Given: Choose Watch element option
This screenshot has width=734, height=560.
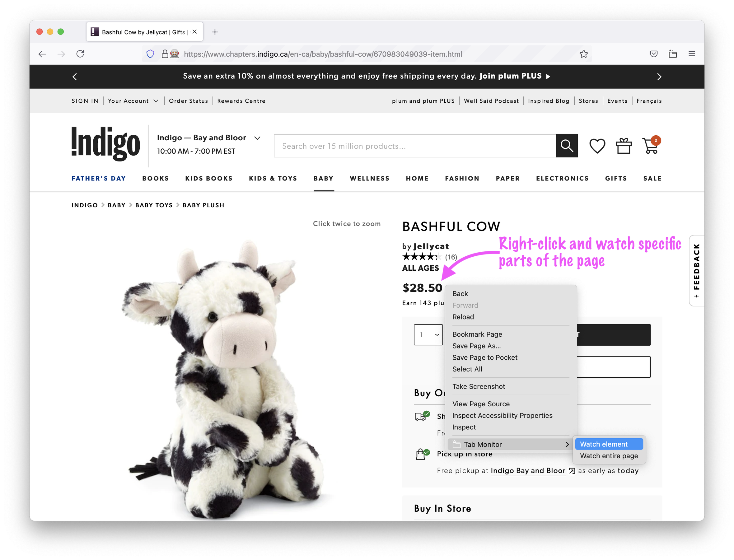Looking at the screenshot, I should click(609, 444).
